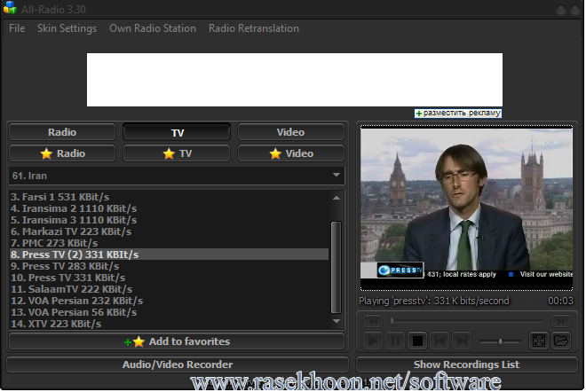Skip to the next track button
586x392 pixels.
[x=461, y=341]
